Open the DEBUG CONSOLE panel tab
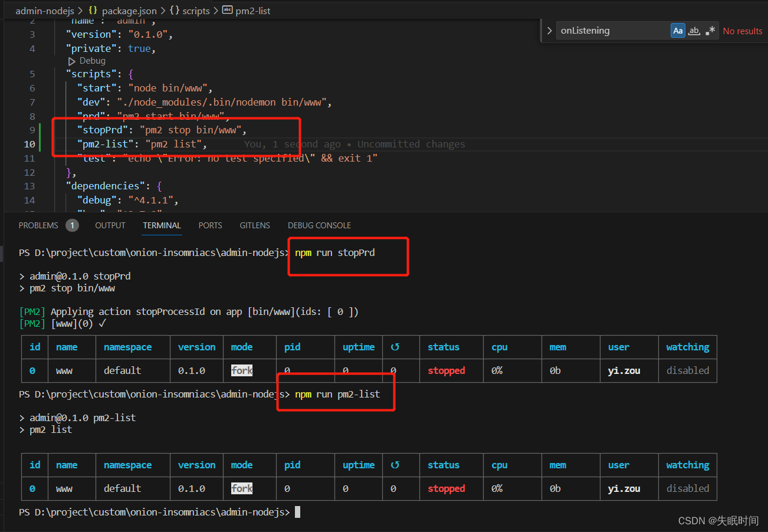 point(319,225)
